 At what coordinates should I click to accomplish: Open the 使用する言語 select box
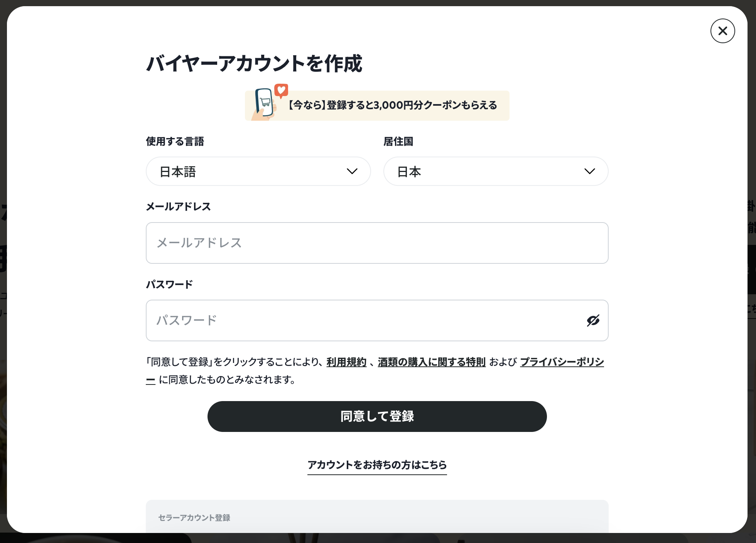click(258, 171)
